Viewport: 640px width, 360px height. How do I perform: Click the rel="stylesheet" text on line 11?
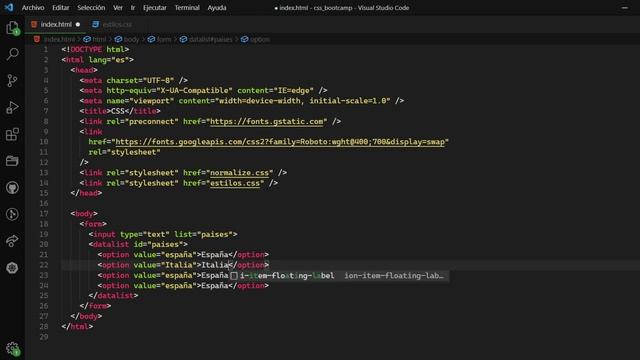coord(124,152)
